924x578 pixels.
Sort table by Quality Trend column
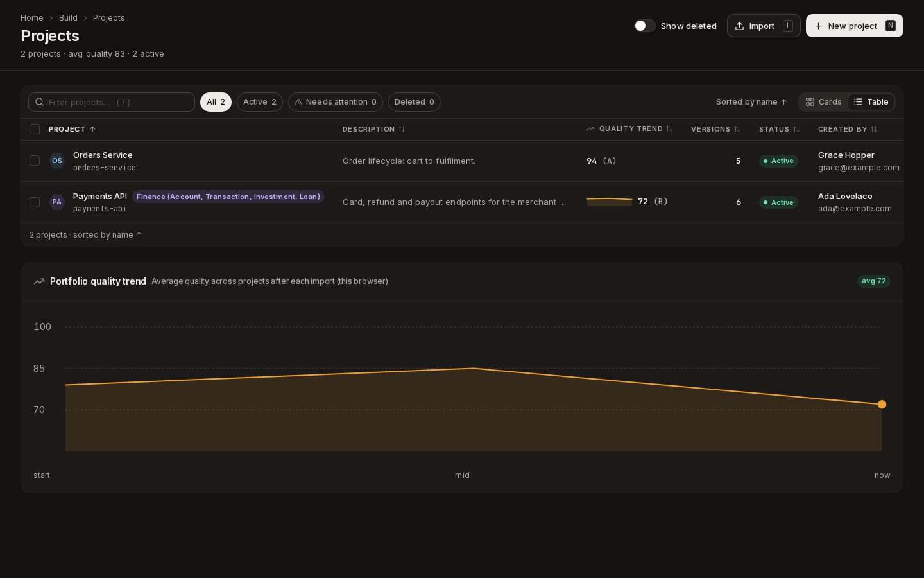pyautogui.click(x=629, y=128)
